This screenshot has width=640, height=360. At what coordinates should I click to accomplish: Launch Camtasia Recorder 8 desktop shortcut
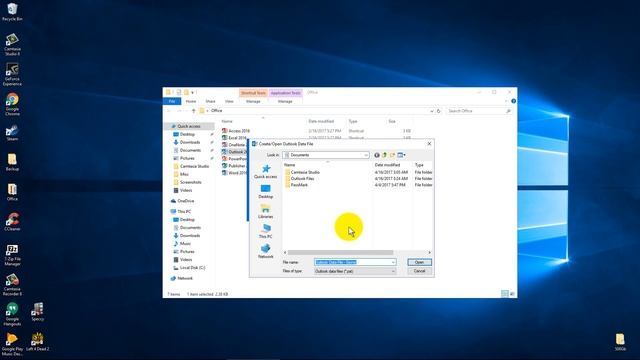point(12,284)
